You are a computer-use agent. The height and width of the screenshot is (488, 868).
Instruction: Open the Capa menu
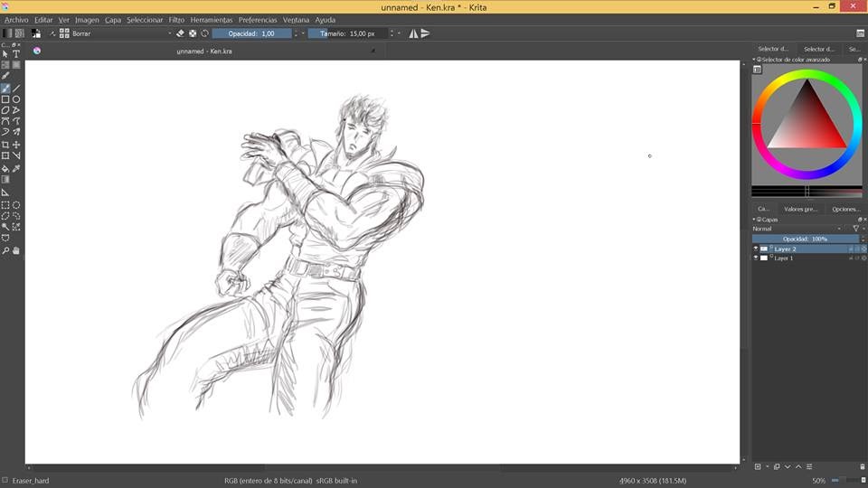coord(113,20)
